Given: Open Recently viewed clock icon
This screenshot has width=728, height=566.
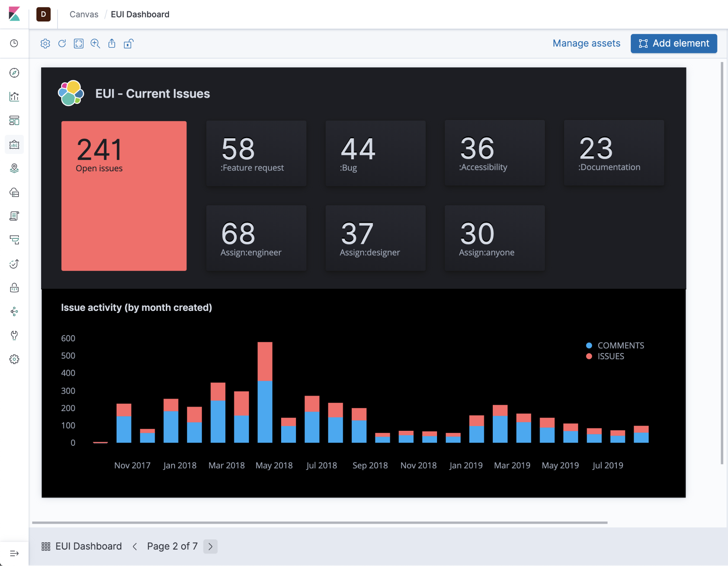Looking at the screenshot, I should click(x=14, y=43).
